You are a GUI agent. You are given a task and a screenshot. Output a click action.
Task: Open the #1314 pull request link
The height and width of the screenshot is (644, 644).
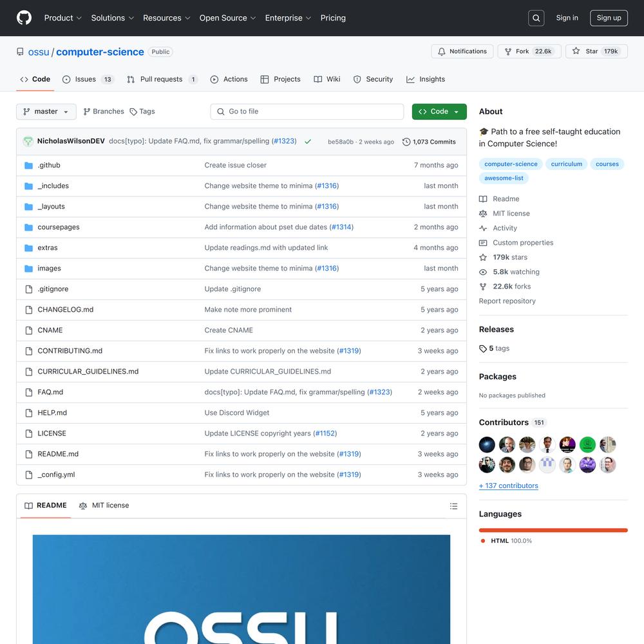coord(341,227)
